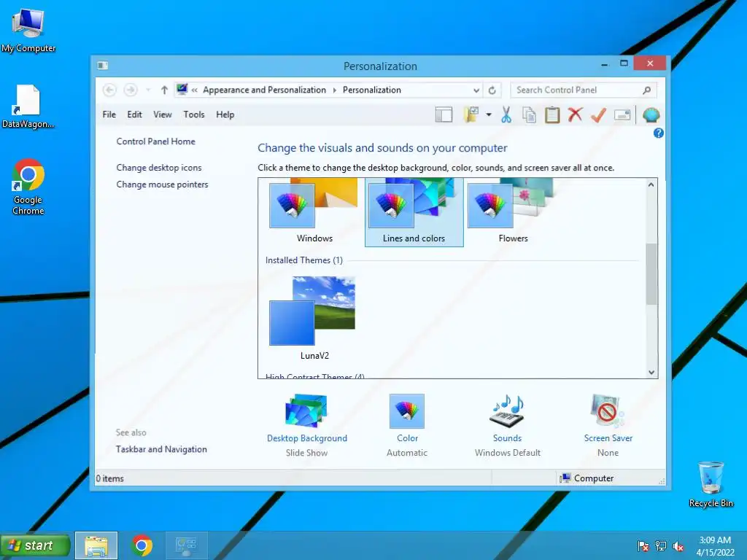Image resolution: width=747 pixels, height=560 pixels.
Task: Open the View menu
Action: tap(163, 114)
